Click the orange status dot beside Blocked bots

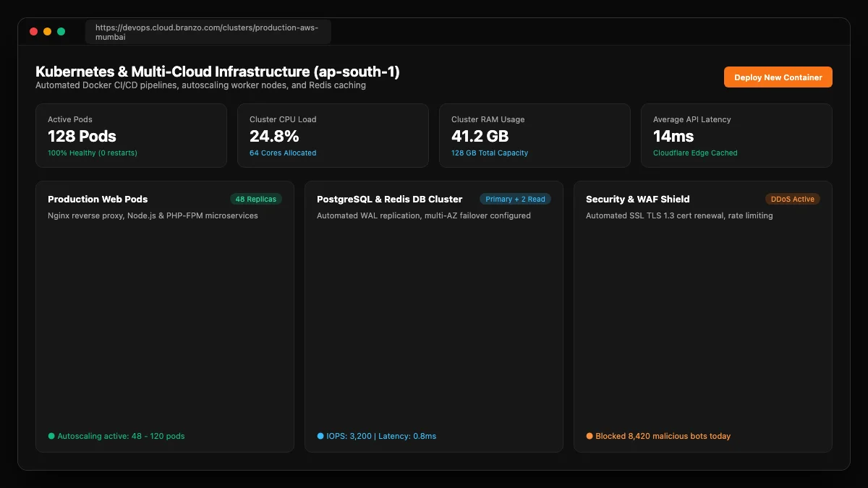click(590, 436)
